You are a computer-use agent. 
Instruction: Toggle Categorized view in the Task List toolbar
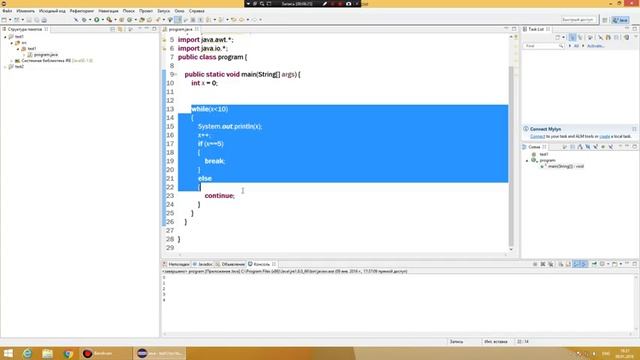[x=572, y=37]
